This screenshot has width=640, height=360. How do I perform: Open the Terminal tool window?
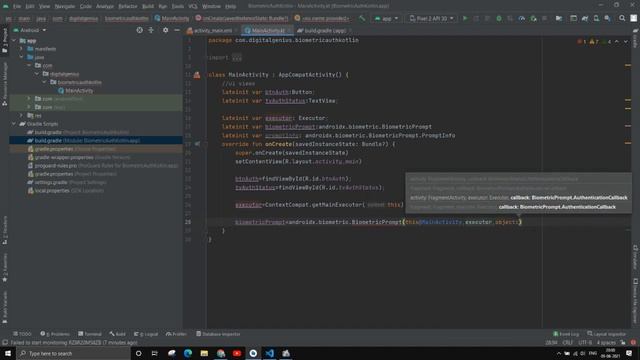coord(90,334)
